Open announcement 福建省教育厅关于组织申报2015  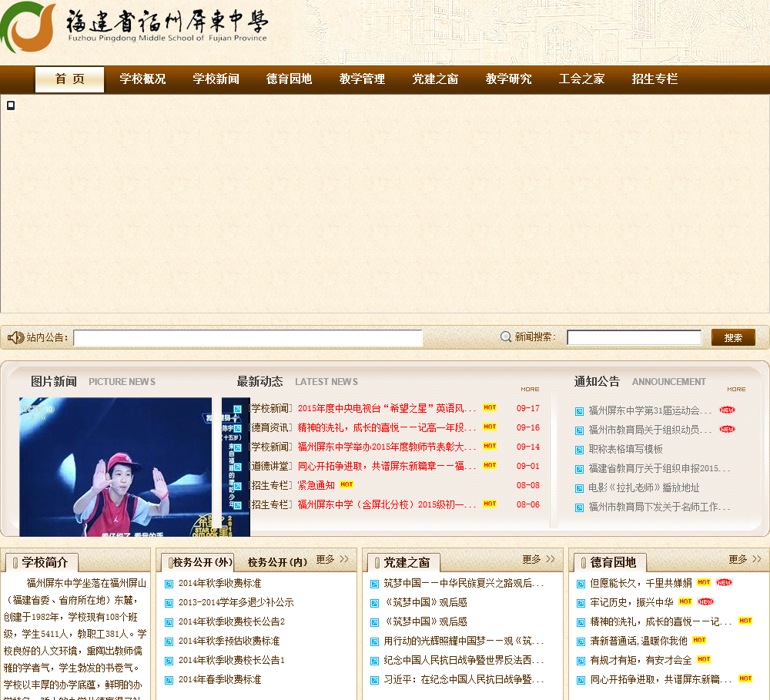(x=659, y=468)
